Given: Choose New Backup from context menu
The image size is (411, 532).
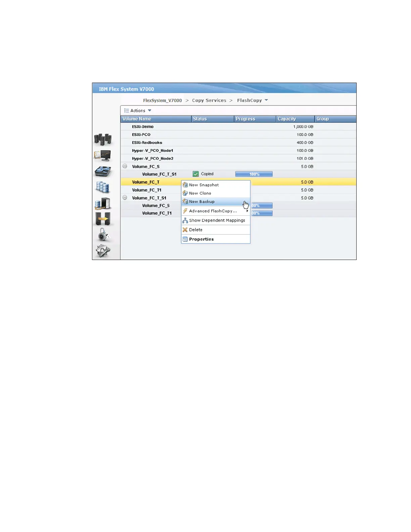Looking at the screenshot, I should 216,202.
